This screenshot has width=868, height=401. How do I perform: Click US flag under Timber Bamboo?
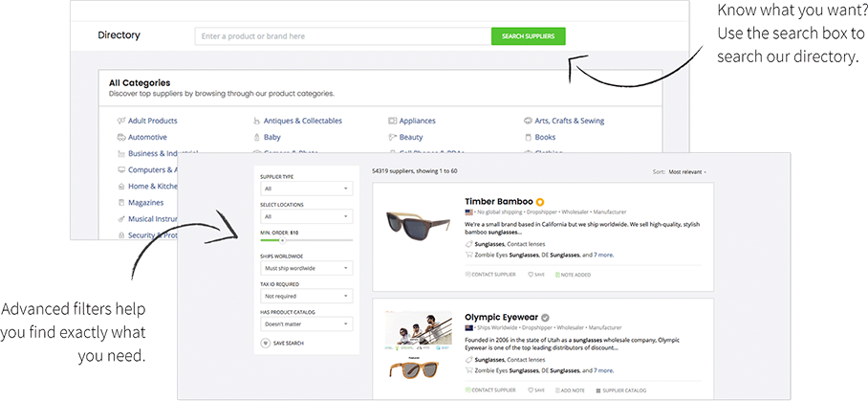click(468, 212)
